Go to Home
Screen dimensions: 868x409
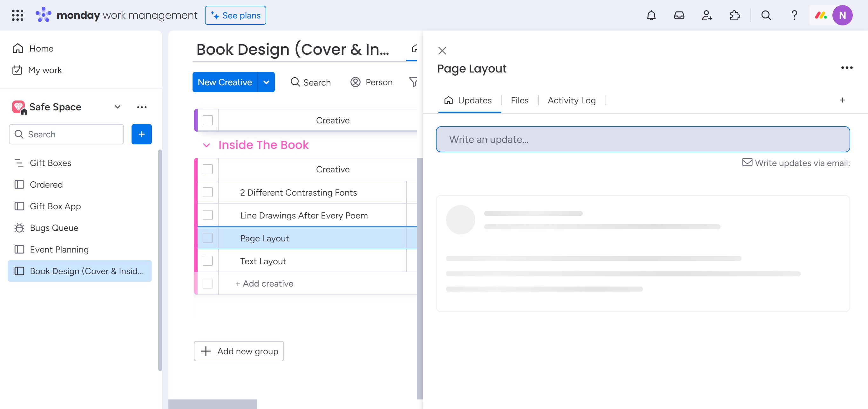[33, 49]
